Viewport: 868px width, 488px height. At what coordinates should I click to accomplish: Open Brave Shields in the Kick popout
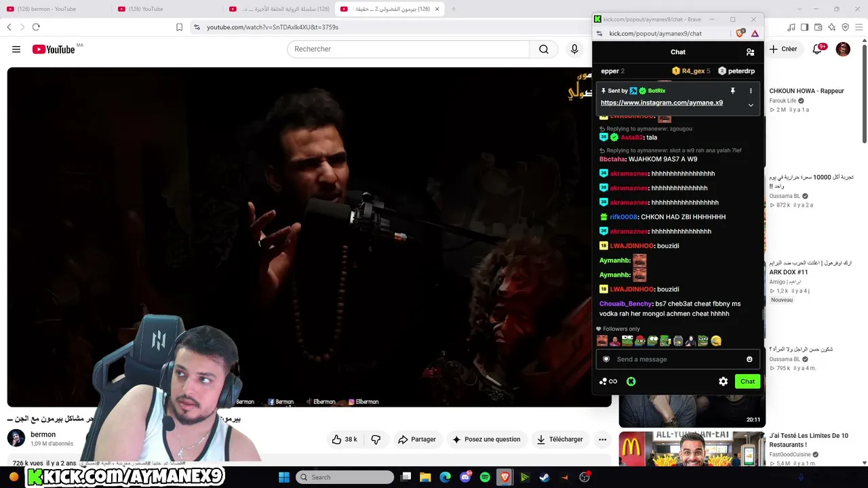[x=741, y=33]
